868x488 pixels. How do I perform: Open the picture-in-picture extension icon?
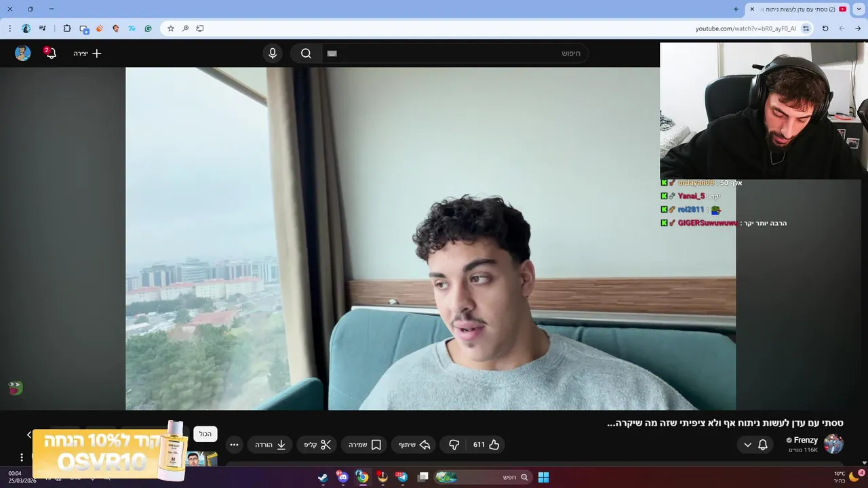click(84, 28)
